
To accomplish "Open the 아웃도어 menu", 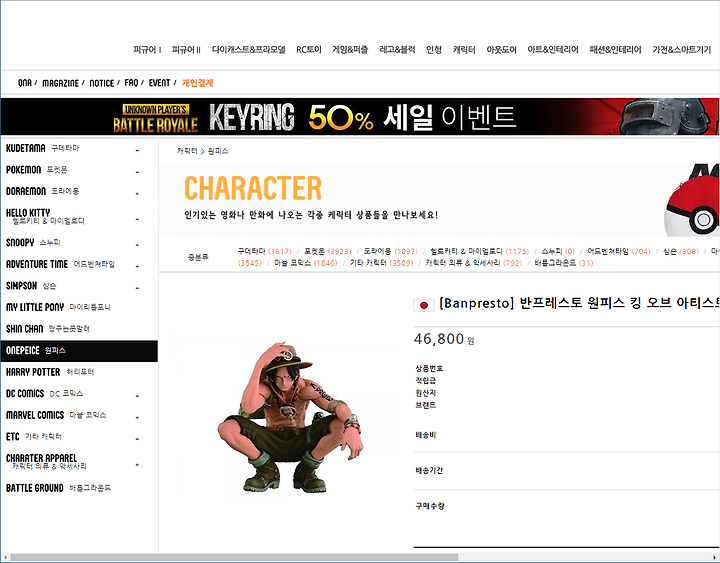I will pyautogui.click(x=501, y=50).
